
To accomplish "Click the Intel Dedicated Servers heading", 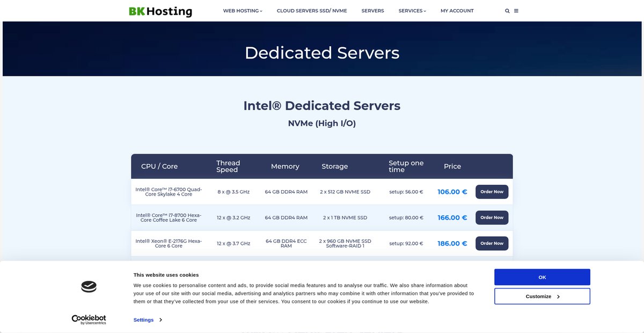I will pos(322,105).
